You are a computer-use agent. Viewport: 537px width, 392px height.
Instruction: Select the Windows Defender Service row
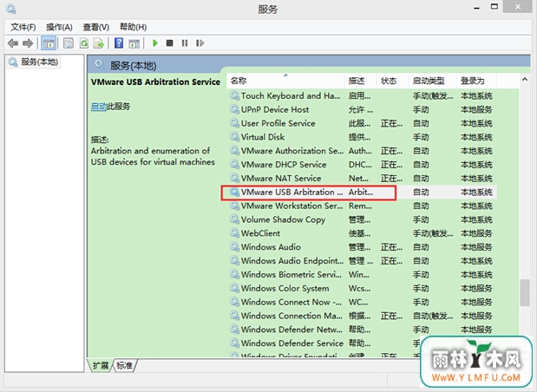coord(362,343)
